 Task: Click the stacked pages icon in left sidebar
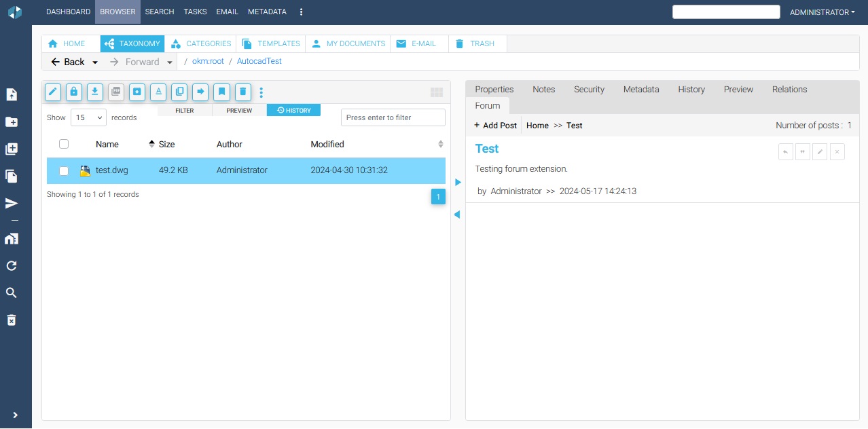pos(12,176)
